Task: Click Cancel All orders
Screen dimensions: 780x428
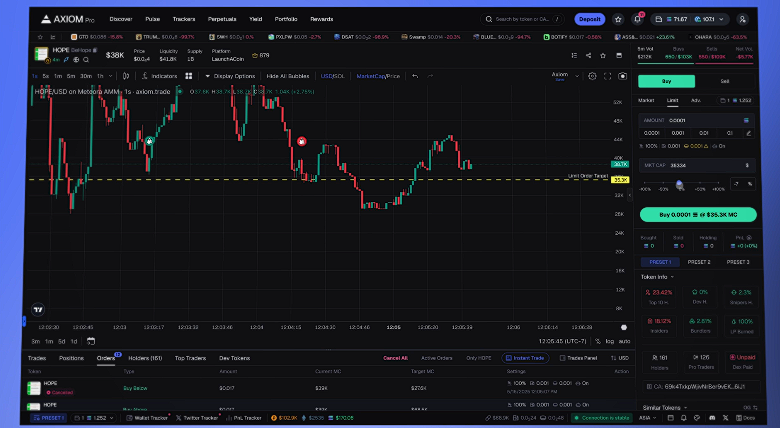Action: (395, 358)
